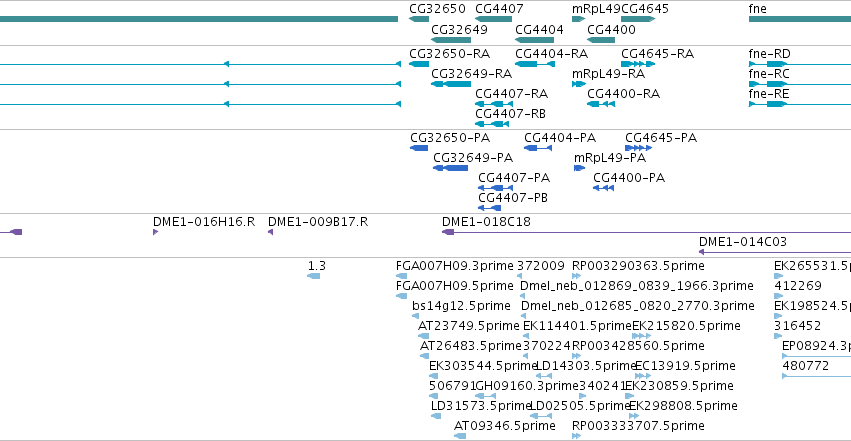Image resolution: width=851 pixels, height=441 pixels.
Task: Select the fne gene bar
Action: click(x=800, y=20)
